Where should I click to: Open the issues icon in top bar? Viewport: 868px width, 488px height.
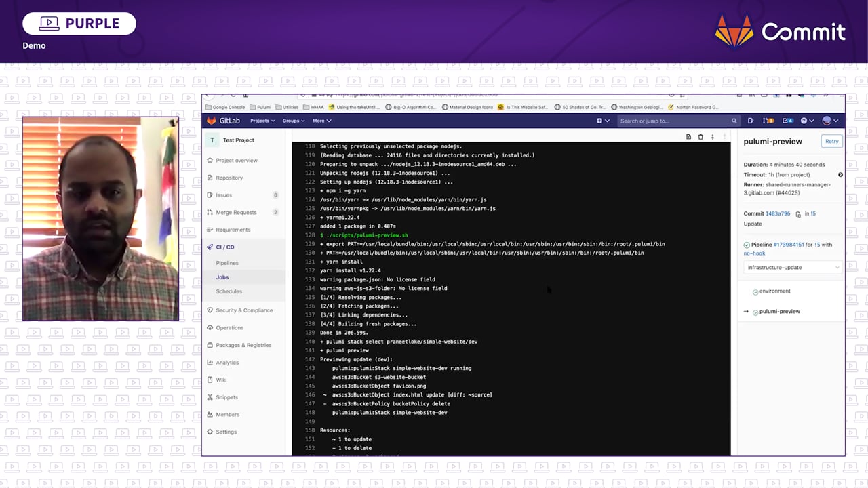[x=751, y=121]
